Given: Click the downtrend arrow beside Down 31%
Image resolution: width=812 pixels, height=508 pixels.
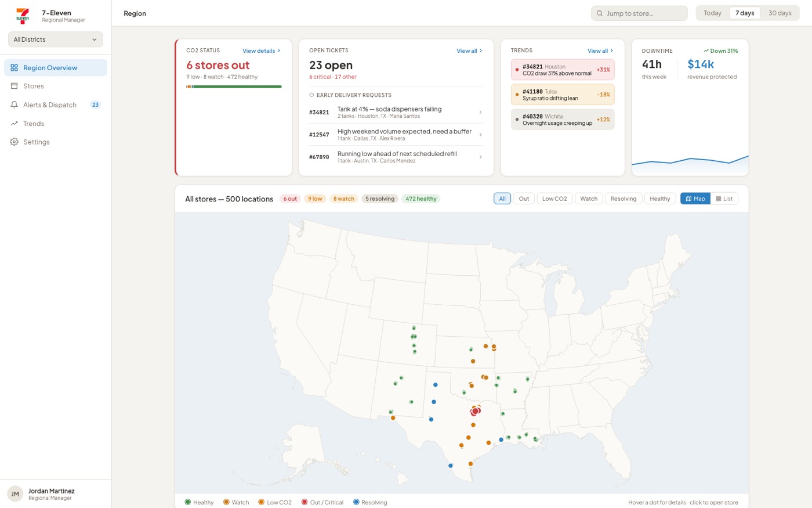Looking at the screenshot, I should point(706,51).
